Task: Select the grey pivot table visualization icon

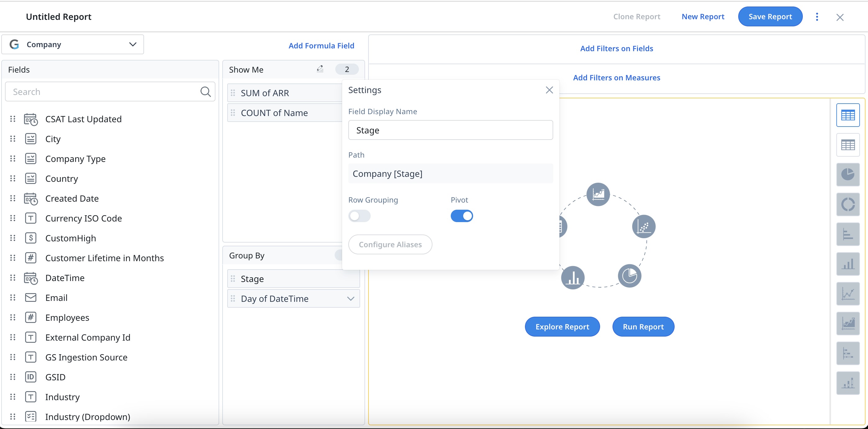Action: [x=848, y=145]
